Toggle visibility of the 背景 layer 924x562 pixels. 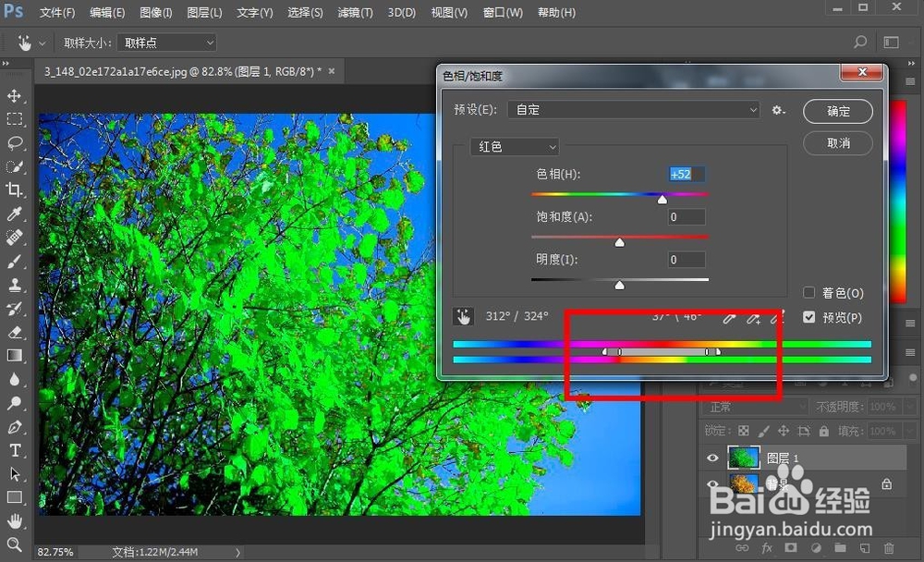712,484
